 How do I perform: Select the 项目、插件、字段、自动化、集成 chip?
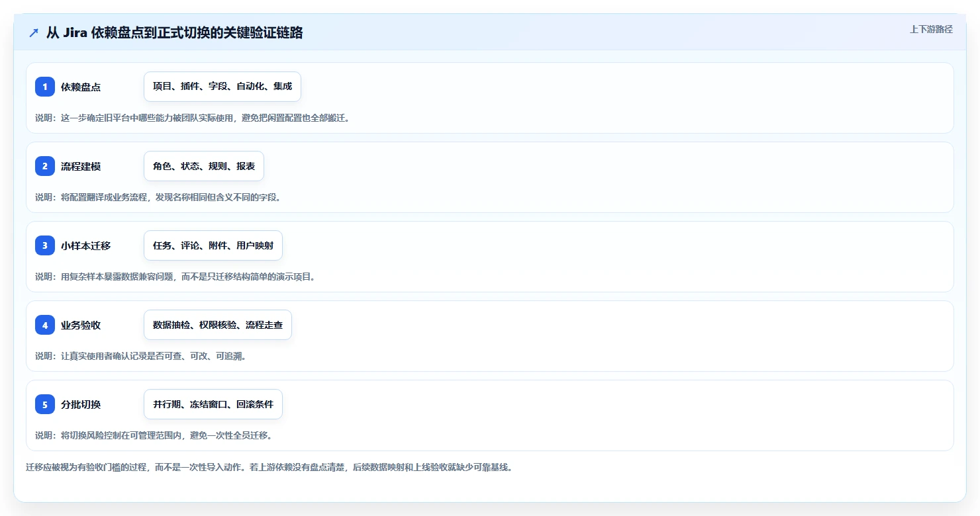pyautogui.click(x=222, y=87)
